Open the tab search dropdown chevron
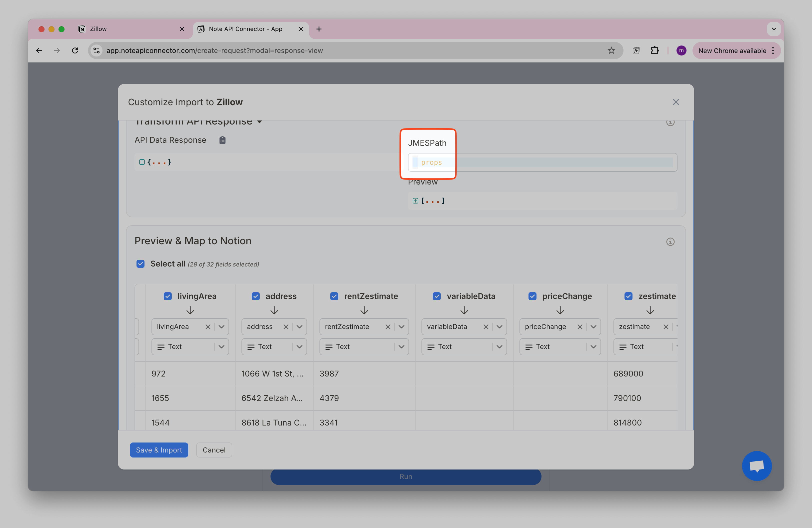 point(773,29)
